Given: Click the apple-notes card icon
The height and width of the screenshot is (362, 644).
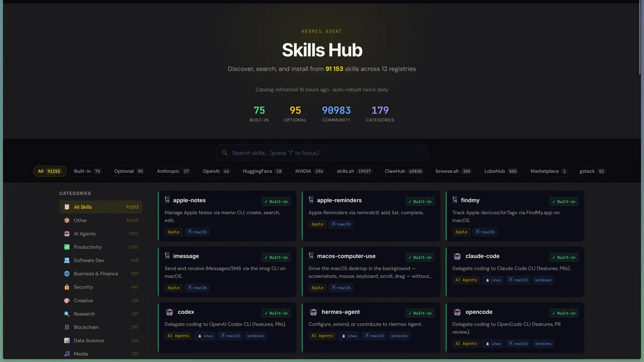Looking at the screenshot, I should click(x=167, y=200).
